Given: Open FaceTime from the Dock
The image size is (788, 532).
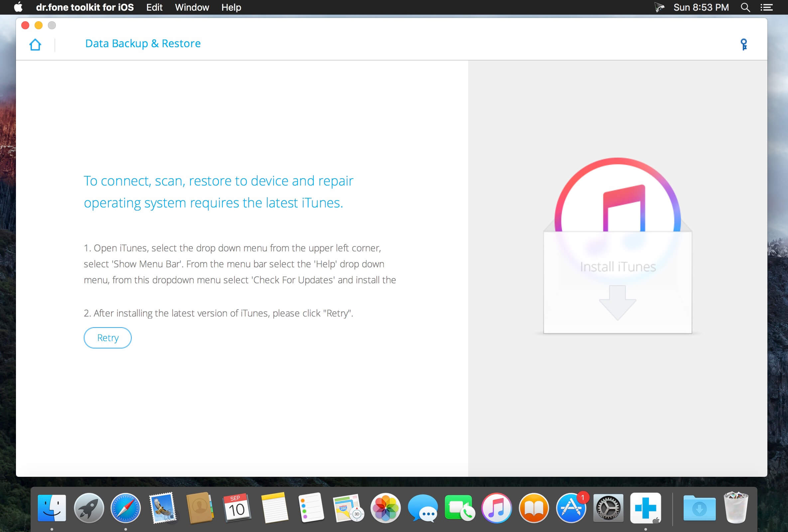Looking at the screenshot, I should click(460, 508).
